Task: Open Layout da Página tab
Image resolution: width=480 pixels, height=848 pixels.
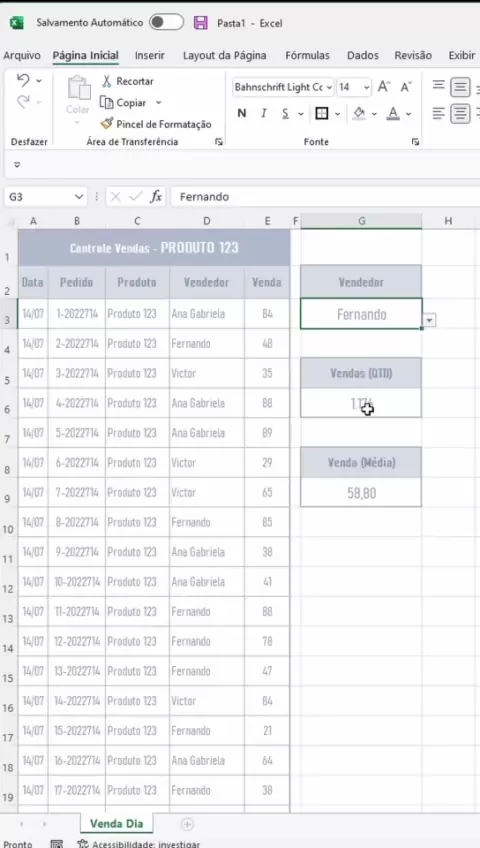Action: point(224,55)
